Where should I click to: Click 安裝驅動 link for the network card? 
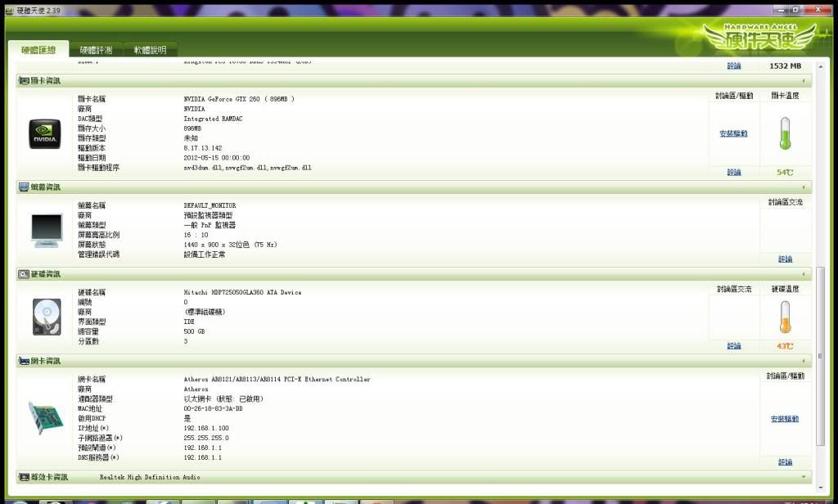tap(785, 419)
